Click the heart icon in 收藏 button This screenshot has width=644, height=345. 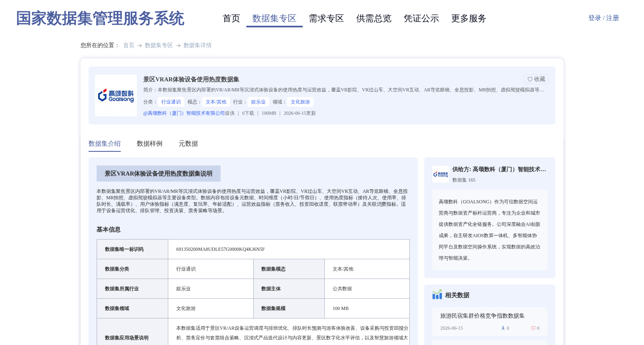pos(530,79)
